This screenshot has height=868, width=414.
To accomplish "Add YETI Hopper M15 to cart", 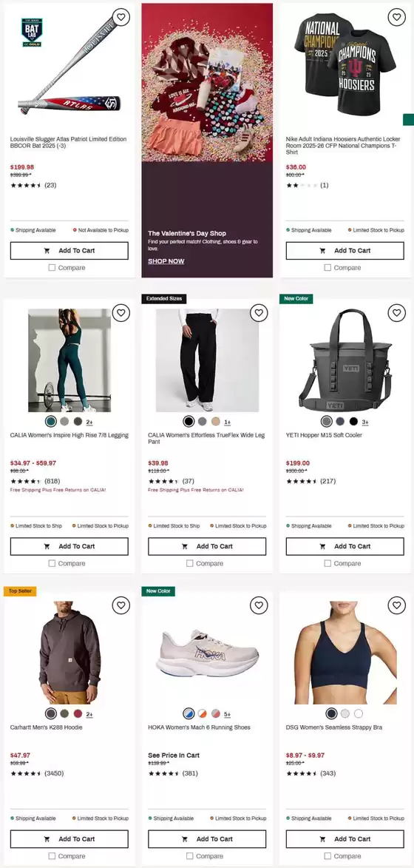I will click(x=345, y=546).
